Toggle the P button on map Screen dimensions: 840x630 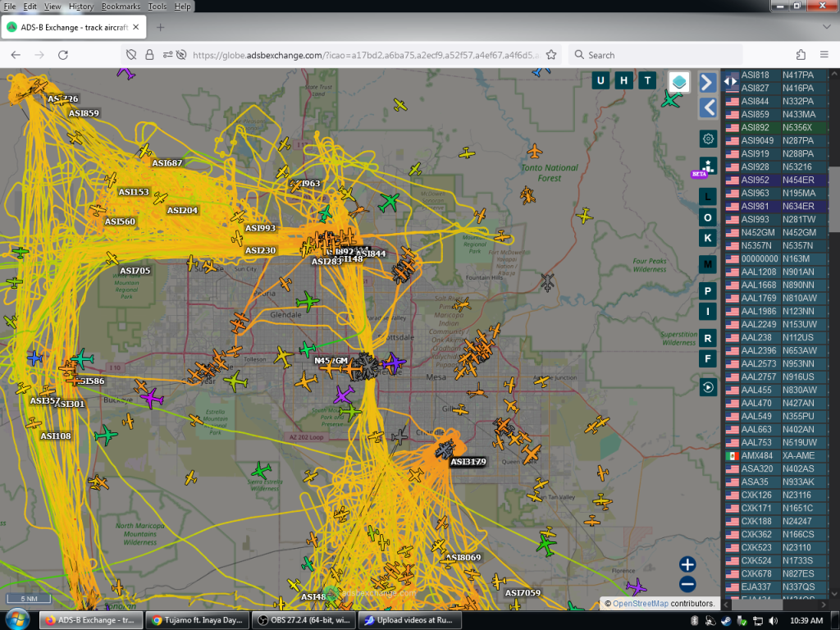point(708,291)
